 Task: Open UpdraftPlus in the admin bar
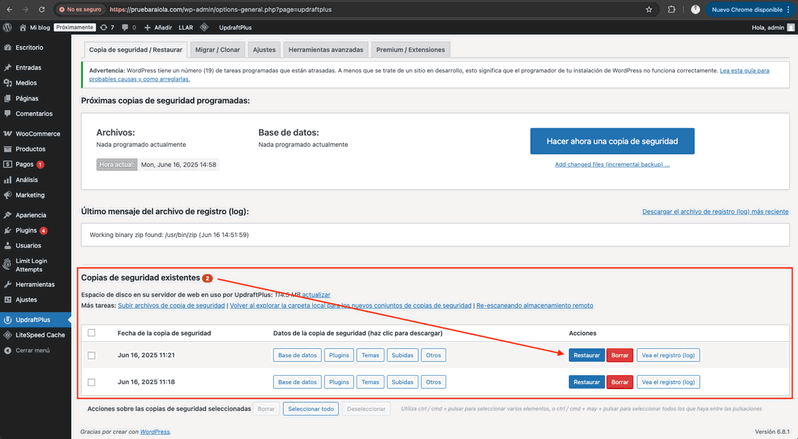tap(235, 27)
